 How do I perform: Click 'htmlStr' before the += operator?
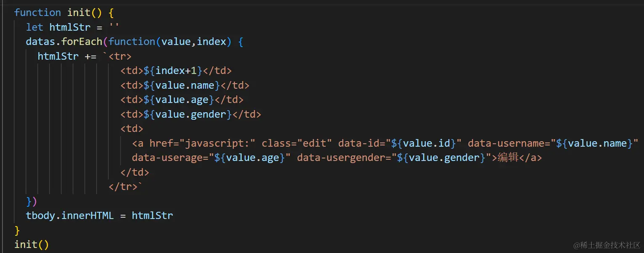pyautogui.click(x=58, y=56)
